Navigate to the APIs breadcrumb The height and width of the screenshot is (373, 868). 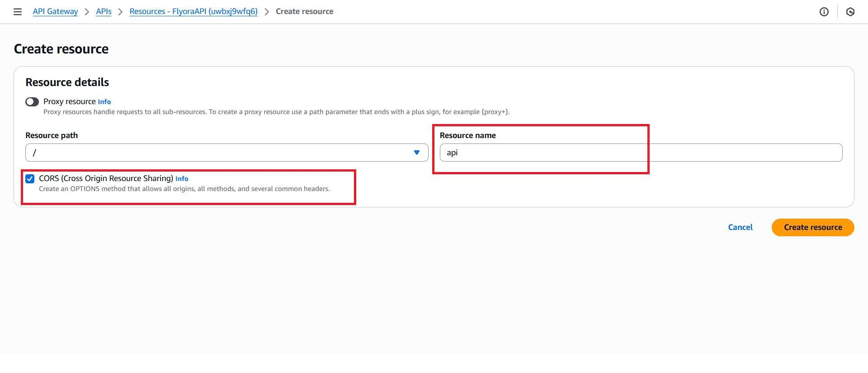104,11
